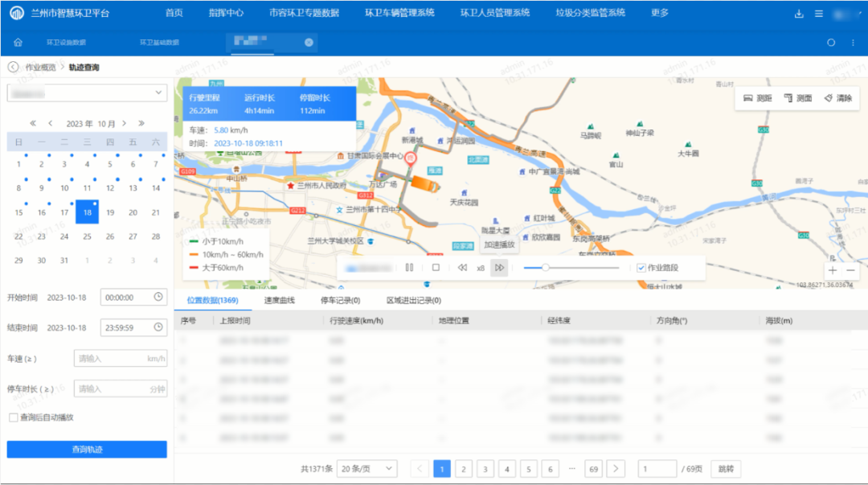This screenshot has height=485, width=868.
Task: Go to next month in calendar
Action: click(x=124, y=123)
